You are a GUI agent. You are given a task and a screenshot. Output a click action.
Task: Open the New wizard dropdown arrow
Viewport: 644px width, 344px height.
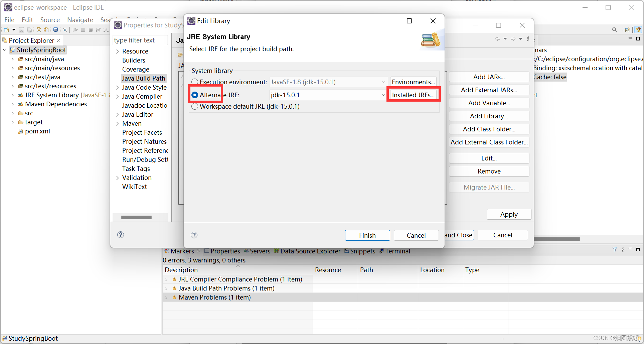(x=14, y=30)
